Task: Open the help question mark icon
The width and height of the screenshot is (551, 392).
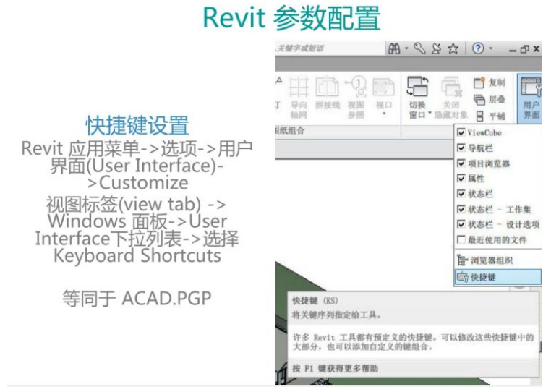Action: [x=478, y=48]
